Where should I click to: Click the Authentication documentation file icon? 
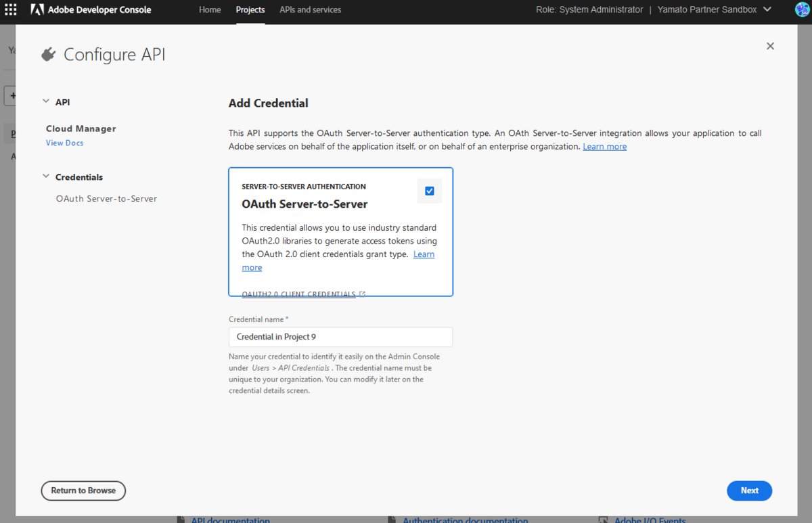tap(392, 519)
